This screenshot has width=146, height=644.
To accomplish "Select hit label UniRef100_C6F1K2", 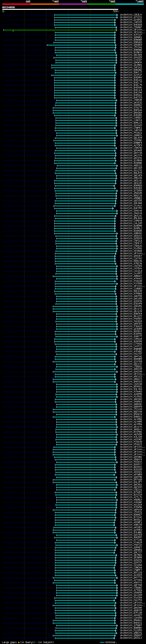I will (131, 67).
